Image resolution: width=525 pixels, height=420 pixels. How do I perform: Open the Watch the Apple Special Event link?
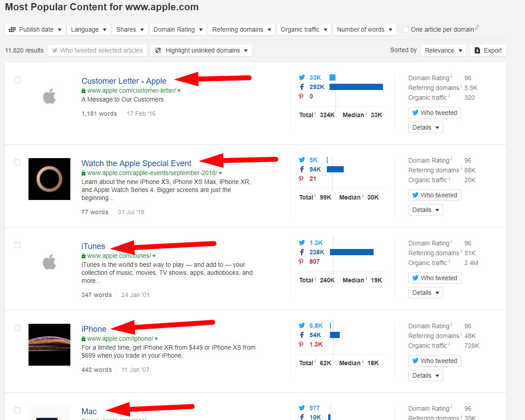click(136, 163)
